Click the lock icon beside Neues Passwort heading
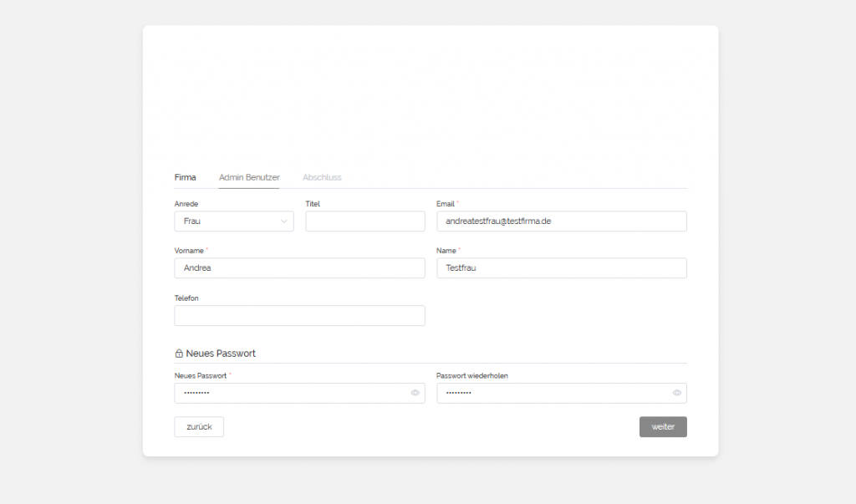 [x=179, y=354]
